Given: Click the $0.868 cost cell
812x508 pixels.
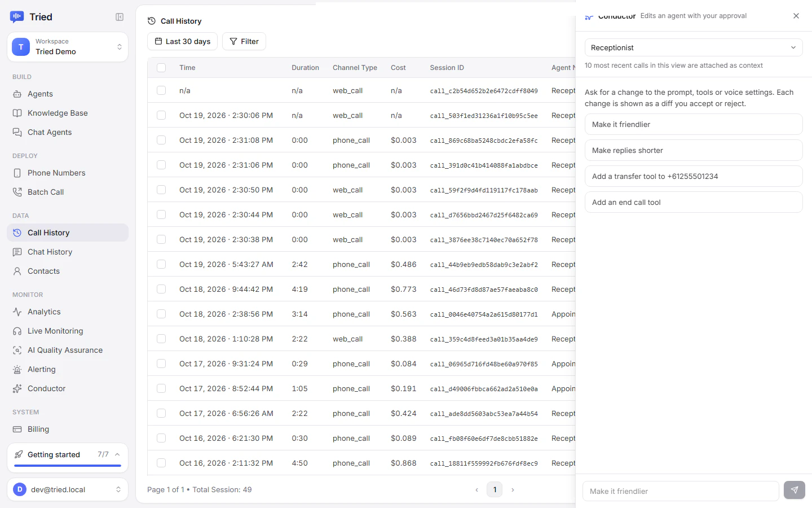Looking at the screenshot, I should point(404,463).
